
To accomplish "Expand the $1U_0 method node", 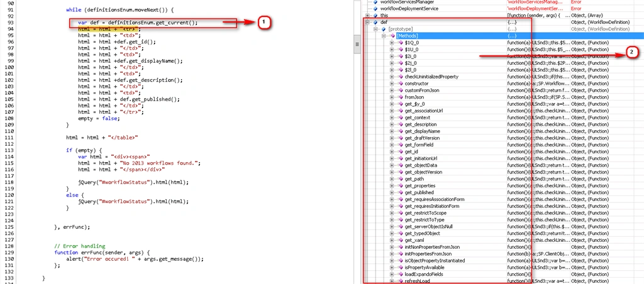I will 392,50.
